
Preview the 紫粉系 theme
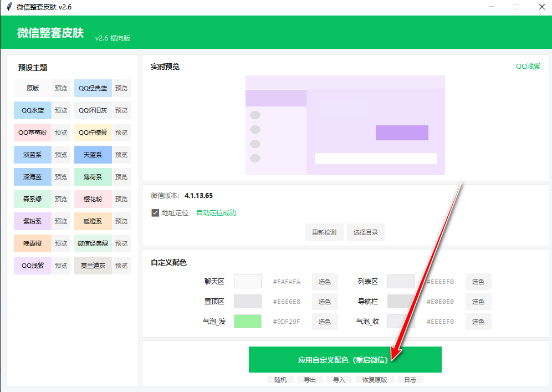[x=61, y=221]
